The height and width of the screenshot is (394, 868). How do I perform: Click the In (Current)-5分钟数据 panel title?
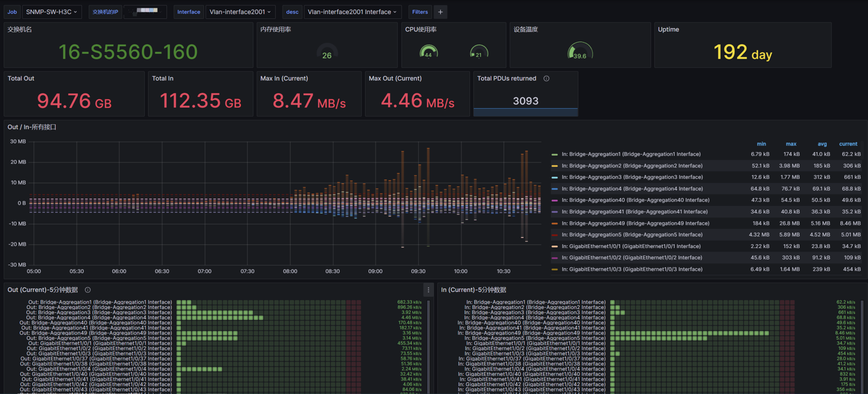pos(474,290)
